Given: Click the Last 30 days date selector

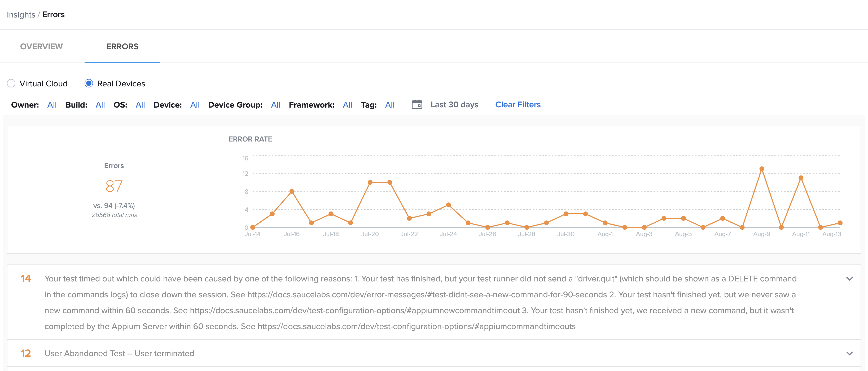Looking at the screenshot, I should tap(454, 104).
